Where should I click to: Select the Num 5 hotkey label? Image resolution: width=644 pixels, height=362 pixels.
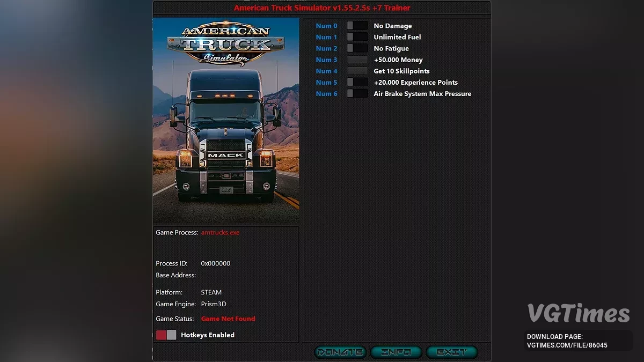[327, 82]
